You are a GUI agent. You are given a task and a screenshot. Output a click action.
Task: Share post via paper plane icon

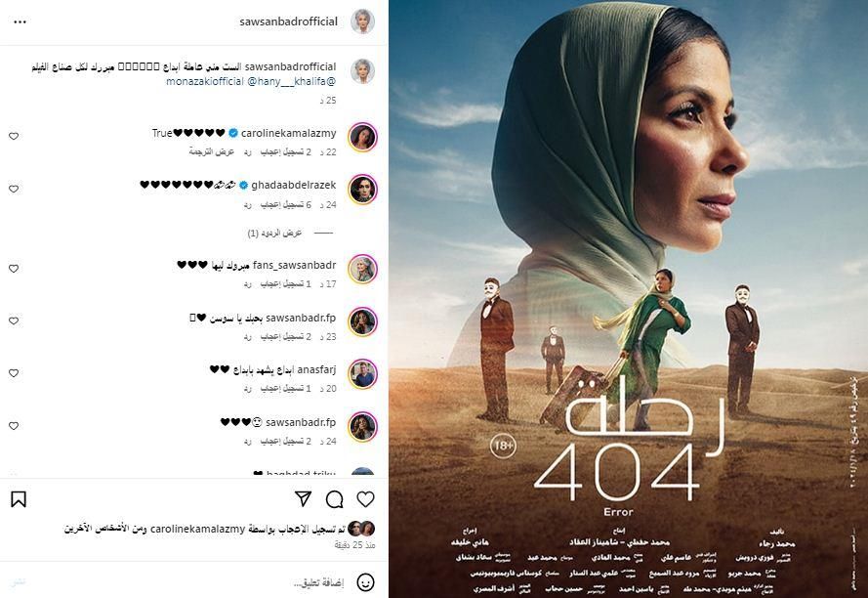click(x=303, y=498)
